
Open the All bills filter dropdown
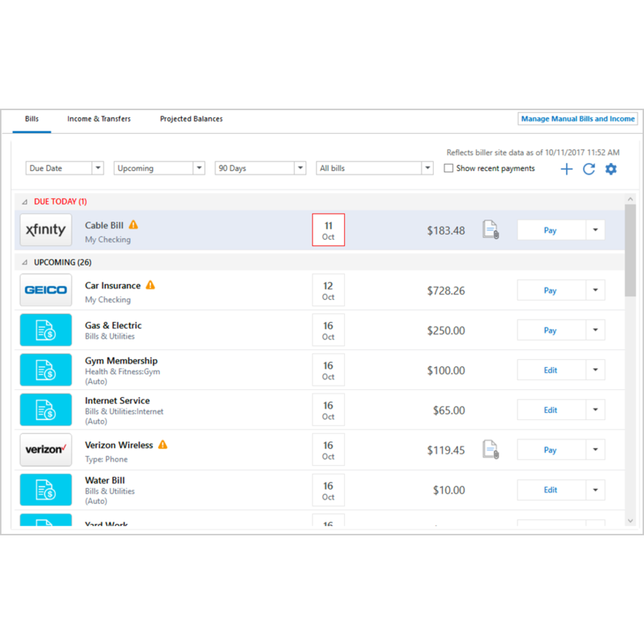point(374,168)
